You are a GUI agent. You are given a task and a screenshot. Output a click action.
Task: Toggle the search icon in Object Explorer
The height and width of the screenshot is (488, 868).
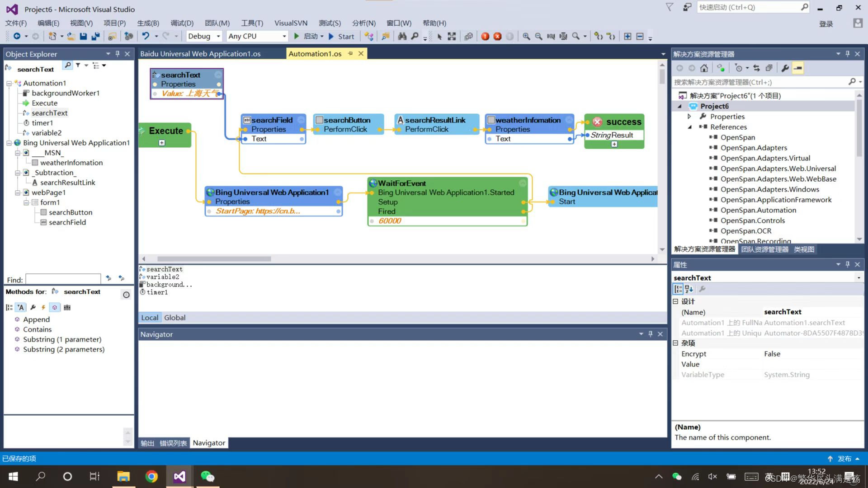click(x=68, y=66)
